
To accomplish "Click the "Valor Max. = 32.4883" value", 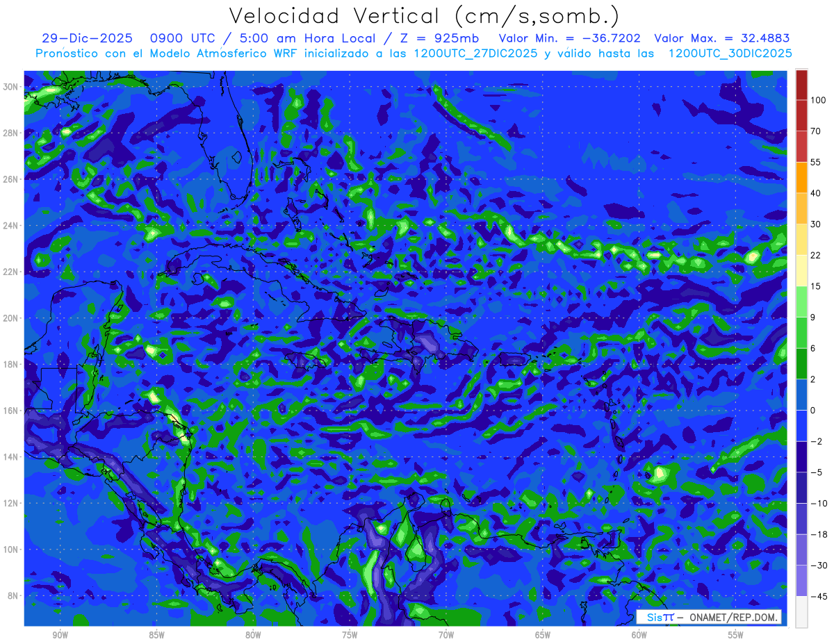I will coord(722,39).
